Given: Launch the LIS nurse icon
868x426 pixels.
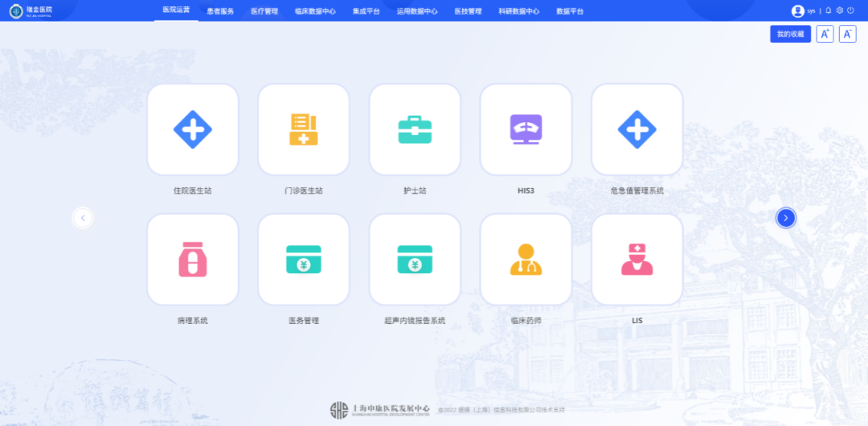Looking at the screenshot, I should [x=637, y=260].
